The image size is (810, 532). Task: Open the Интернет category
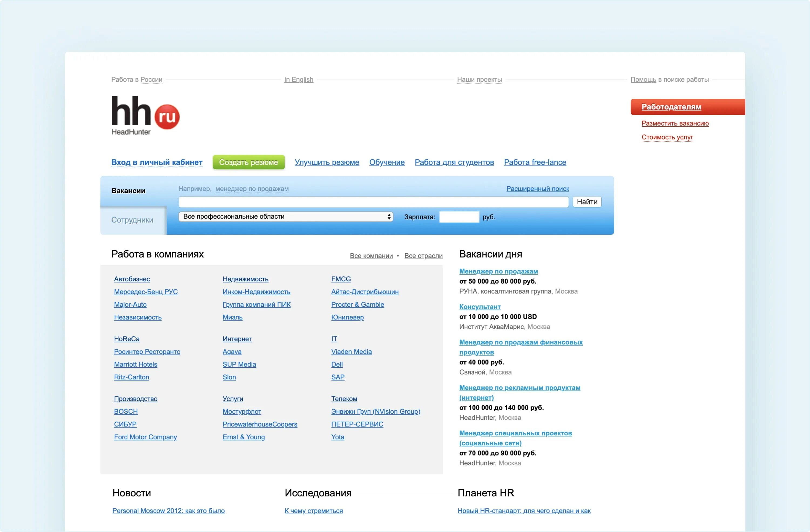[237, 339]
